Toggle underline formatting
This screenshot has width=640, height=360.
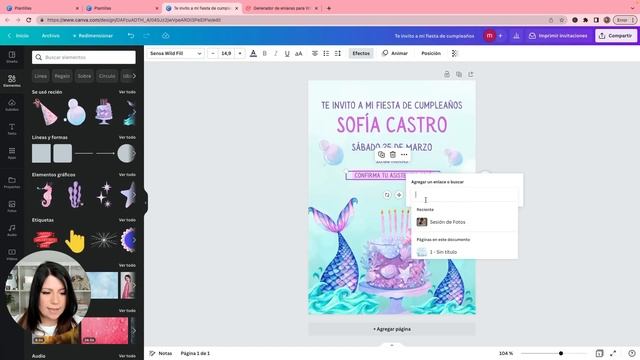[287, 53]
